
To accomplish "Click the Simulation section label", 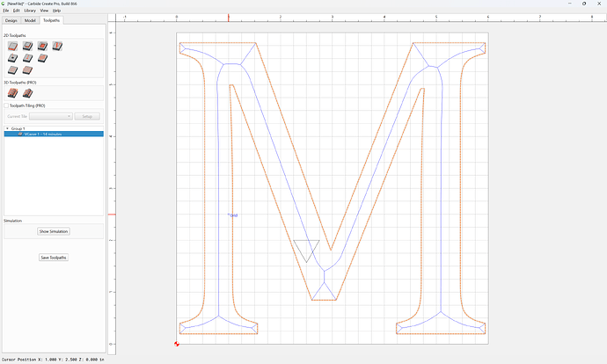I will tap(13, 221).
